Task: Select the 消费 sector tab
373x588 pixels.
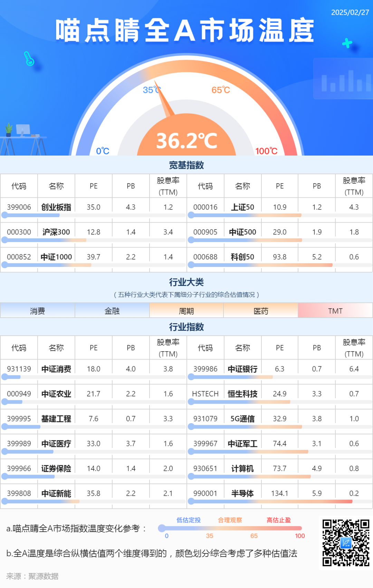Action: (x=37, y=311)
